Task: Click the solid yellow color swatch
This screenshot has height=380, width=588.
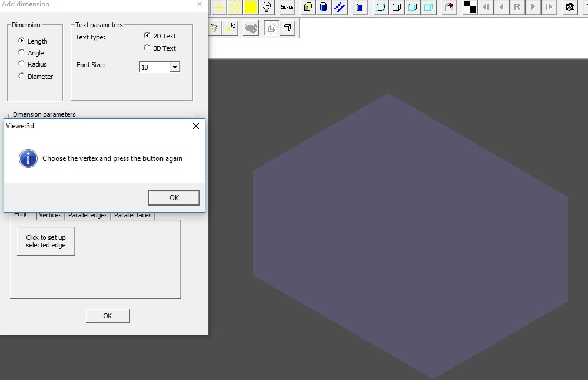Action: [251, 7]
